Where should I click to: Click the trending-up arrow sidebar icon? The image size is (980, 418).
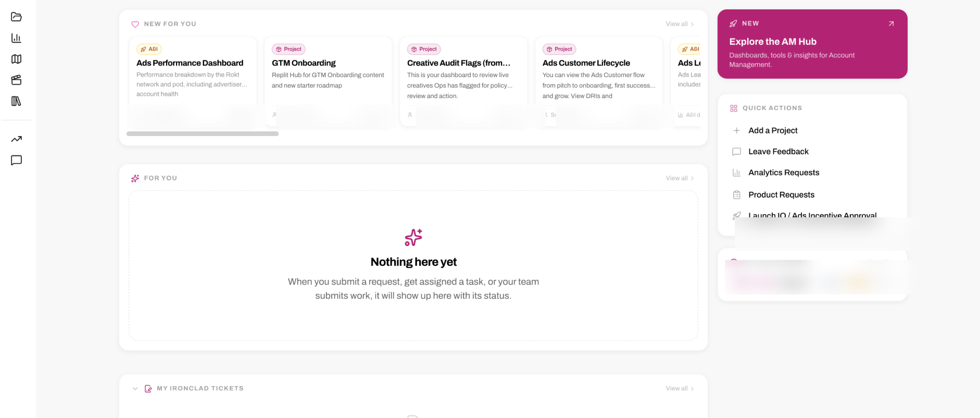click(x=16, y=139)
